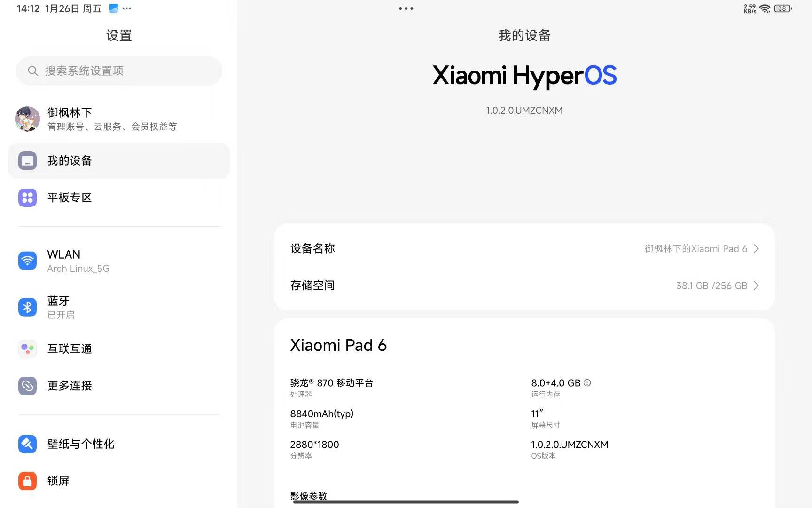Tap the RAM info circle icon
This screenshot has height=508, width=812.
(x=587, y=383)
